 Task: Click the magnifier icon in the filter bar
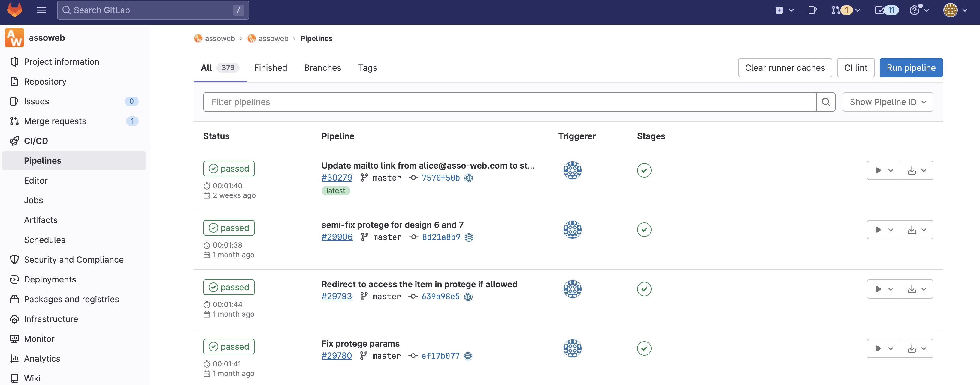[x=826, y=102]
